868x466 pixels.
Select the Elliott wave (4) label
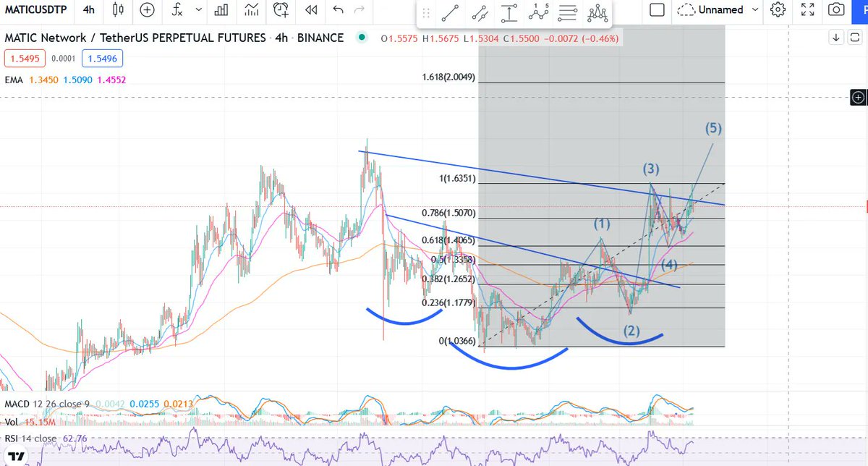(669, 266)
